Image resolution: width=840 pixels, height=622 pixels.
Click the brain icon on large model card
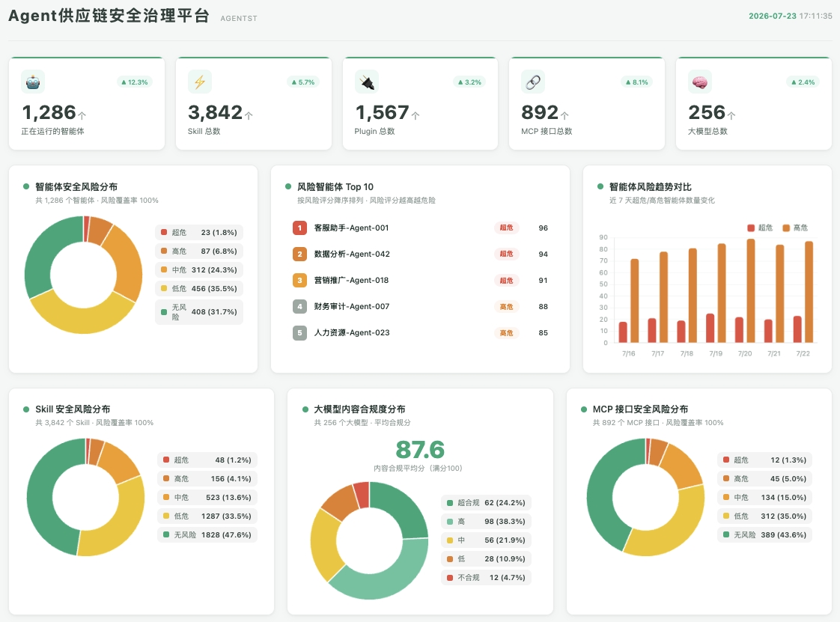click(x=700, y=82)
